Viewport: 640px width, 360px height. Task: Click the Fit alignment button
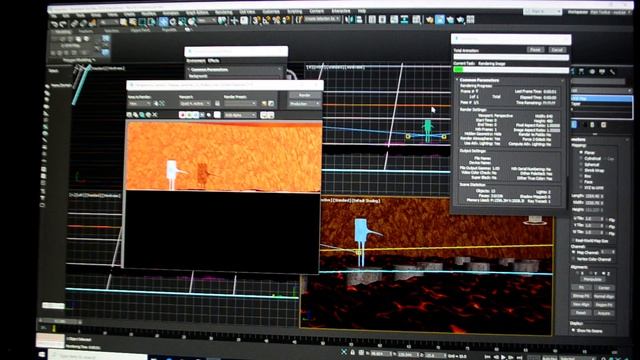pyautogui.click(x=581, y=288)
